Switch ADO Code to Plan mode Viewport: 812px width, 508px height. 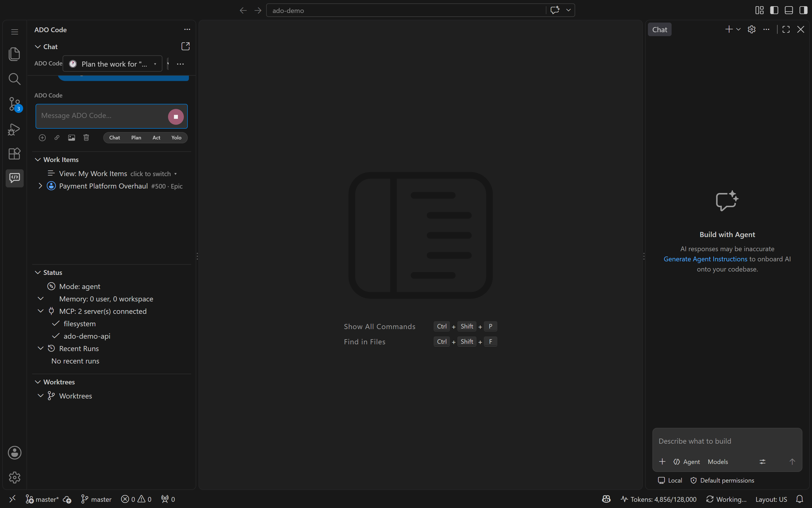click(136, 138)
